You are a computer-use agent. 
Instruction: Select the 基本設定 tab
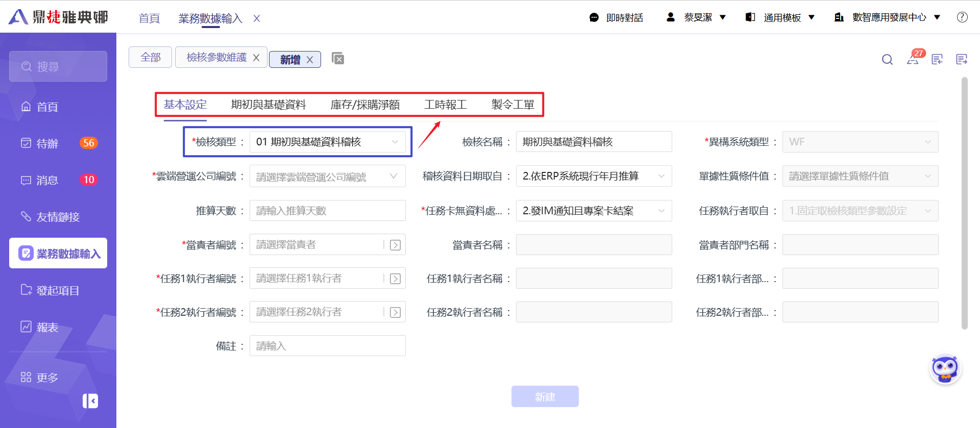coord(185,105)
